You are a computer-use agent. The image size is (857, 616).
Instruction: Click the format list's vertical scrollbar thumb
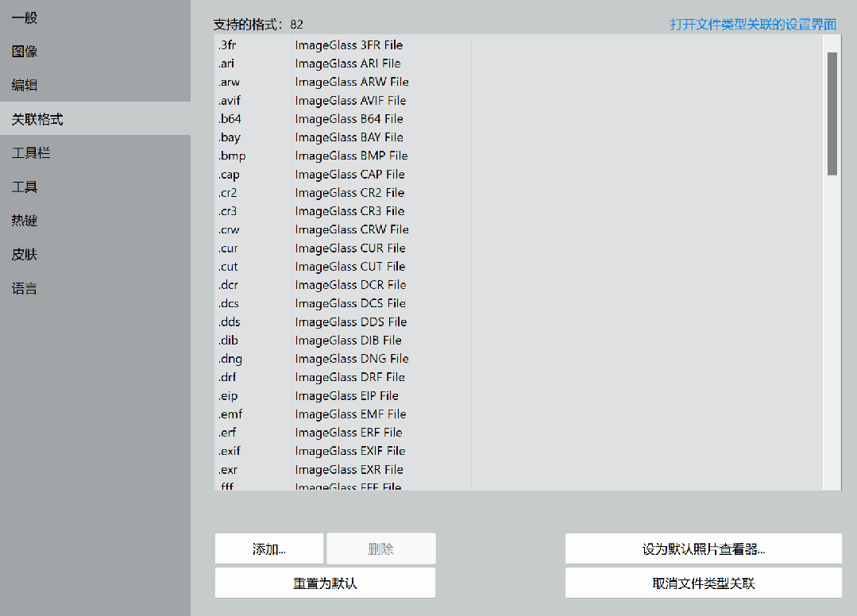pos(832,114)
